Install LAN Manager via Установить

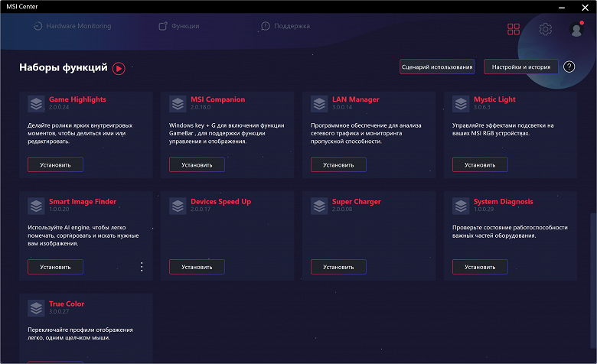(x=338, y=164)
